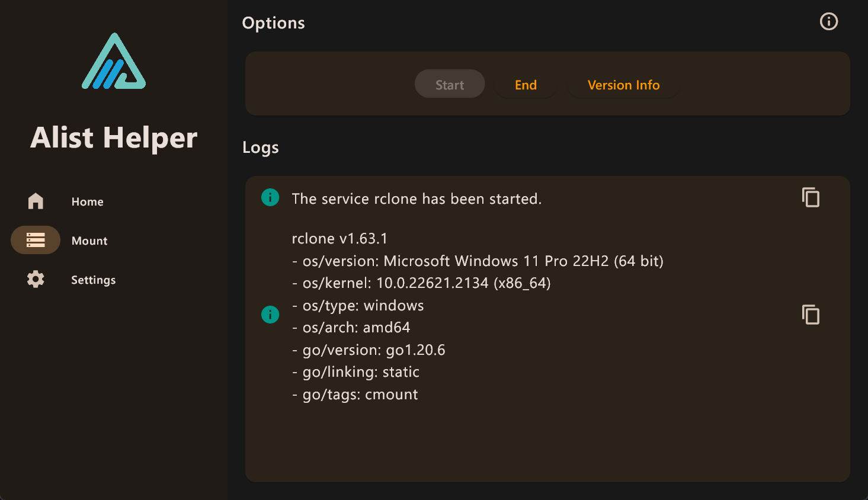Navigate to the Home section
The width and height of the screenshot is (868, 500).
(x=87, y=201)
